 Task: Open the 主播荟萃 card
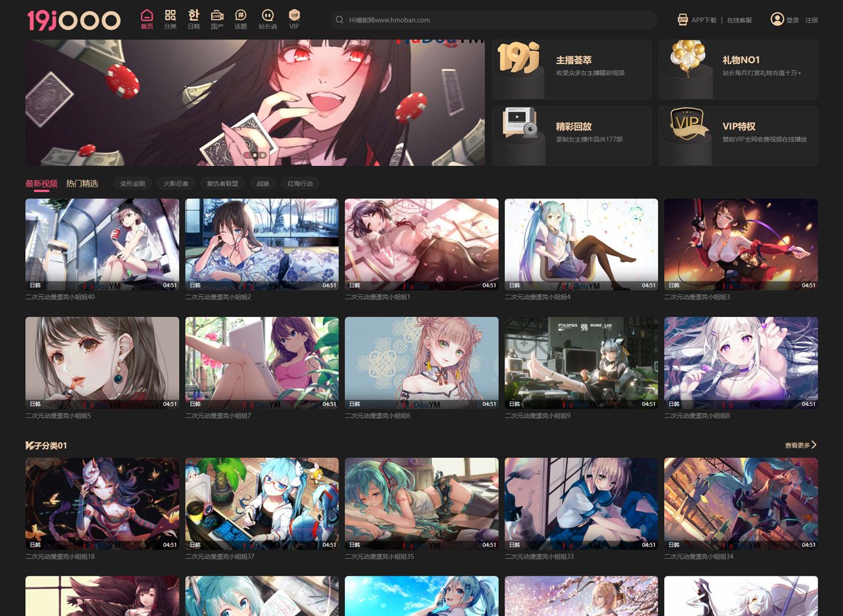(x=571, y=69)
